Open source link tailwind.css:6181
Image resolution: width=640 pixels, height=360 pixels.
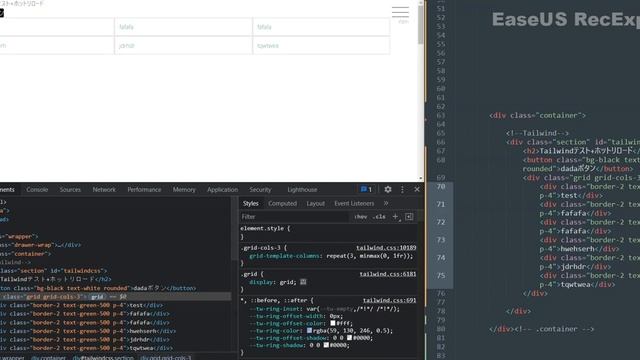point(388,274)
